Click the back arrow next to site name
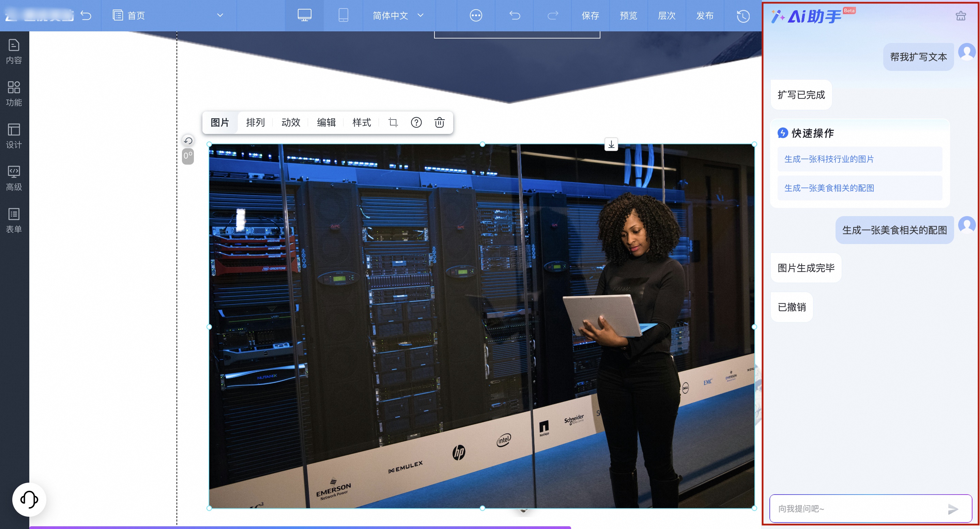Image resolution: width=980 pixels, height=529 pixels. click(86, 16)
